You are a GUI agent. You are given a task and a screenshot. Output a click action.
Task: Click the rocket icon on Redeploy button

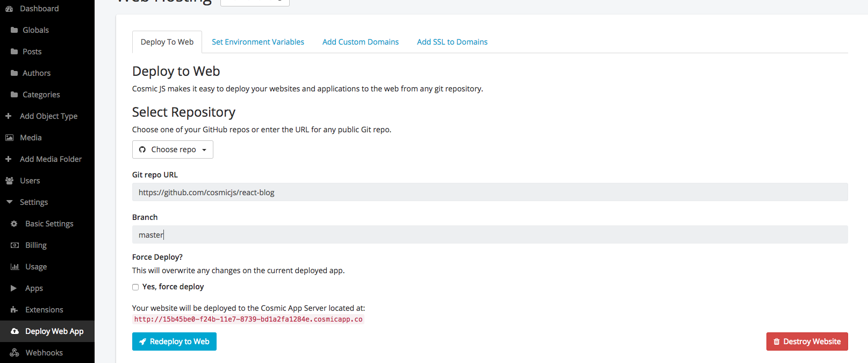point(142,341)
